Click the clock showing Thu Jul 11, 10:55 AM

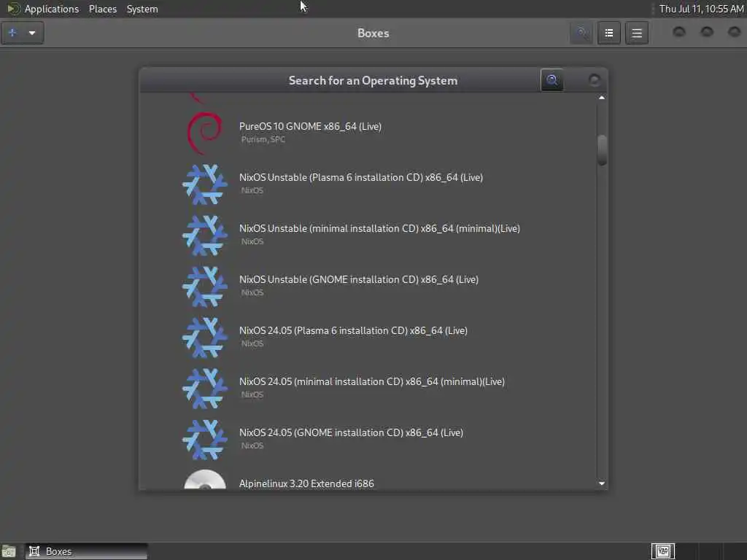click(x=701, y=9)
